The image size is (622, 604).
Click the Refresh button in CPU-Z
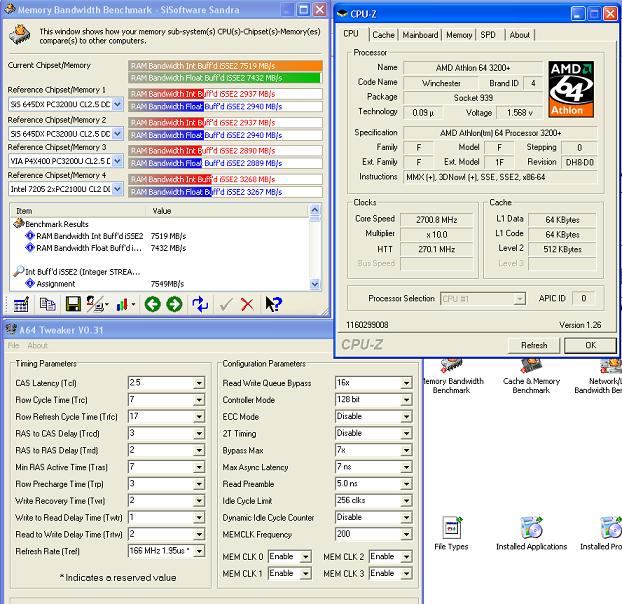click(534, 345)
